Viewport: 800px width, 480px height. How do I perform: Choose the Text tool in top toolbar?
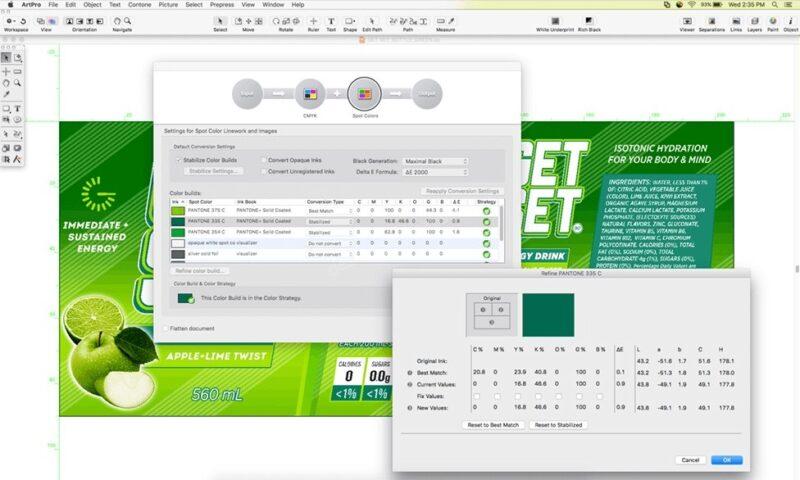point(331,21)
